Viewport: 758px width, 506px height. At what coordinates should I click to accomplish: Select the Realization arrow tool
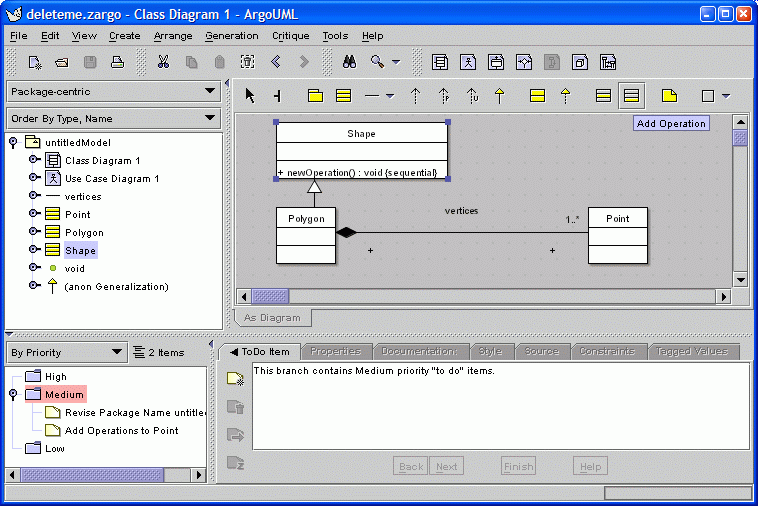click(565, 96)
